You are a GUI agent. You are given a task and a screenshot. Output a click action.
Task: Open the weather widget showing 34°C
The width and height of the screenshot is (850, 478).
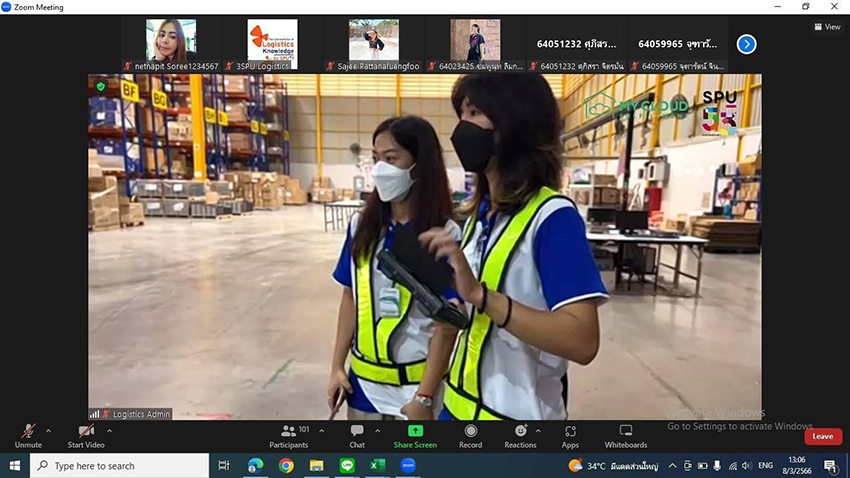click(x=613, y=466)
